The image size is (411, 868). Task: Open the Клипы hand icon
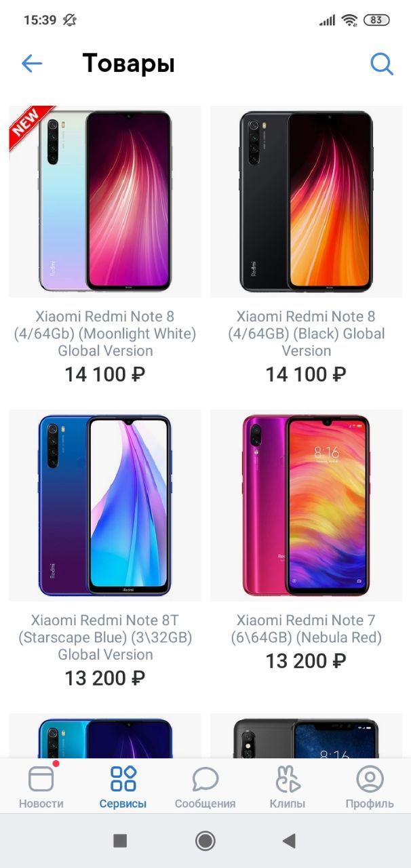(288, 778)
